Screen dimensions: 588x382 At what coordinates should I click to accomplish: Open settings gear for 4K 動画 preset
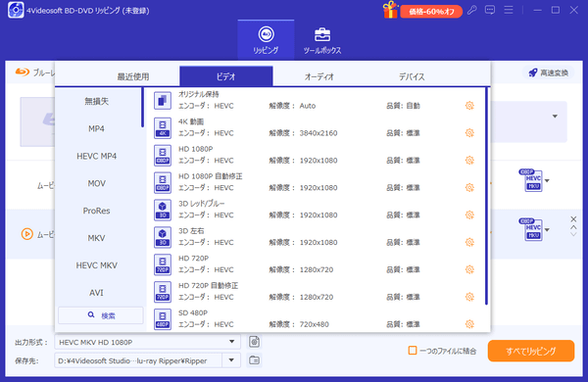[x=469, y=133]
